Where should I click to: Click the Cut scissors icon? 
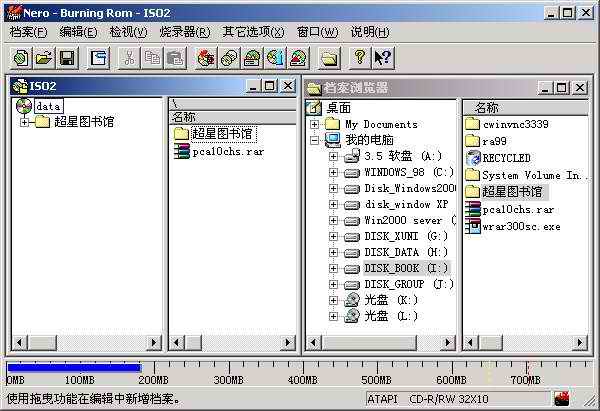pos(129,58)
